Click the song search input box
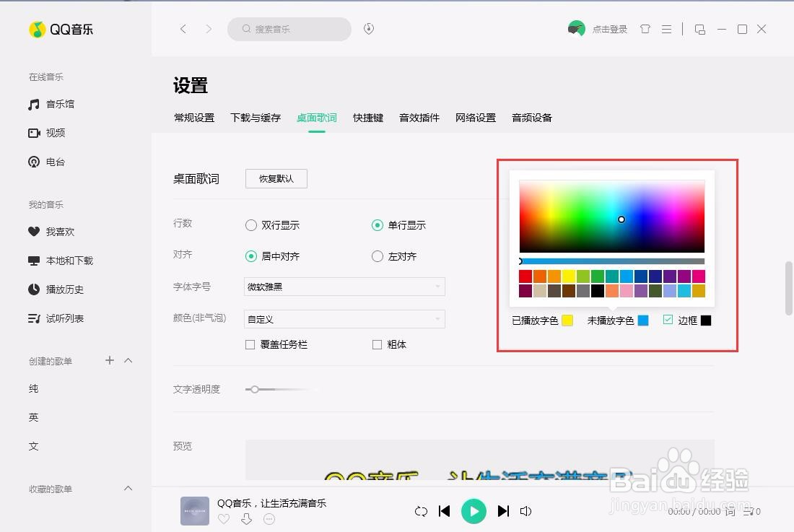 [289, 29]
